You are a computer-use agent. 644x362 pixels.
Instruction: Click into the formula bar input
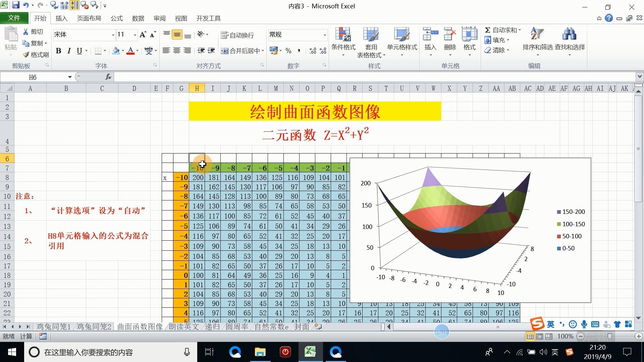pos(375,77)
